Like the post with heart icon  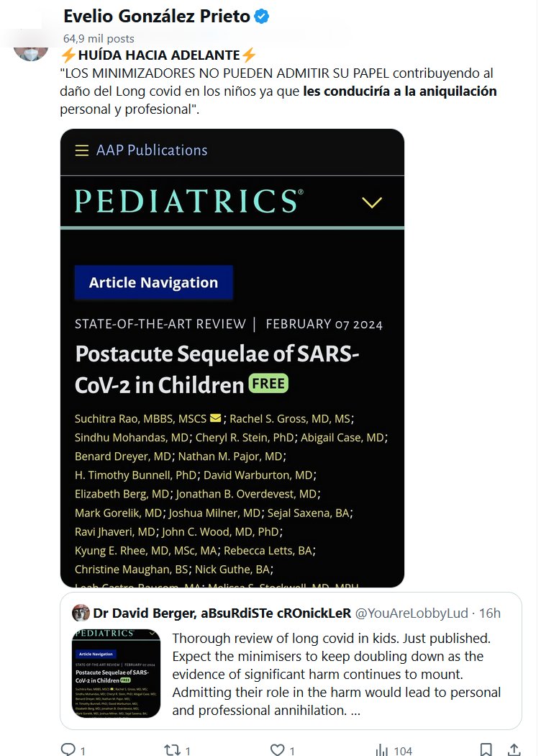(x=277, y=750)
